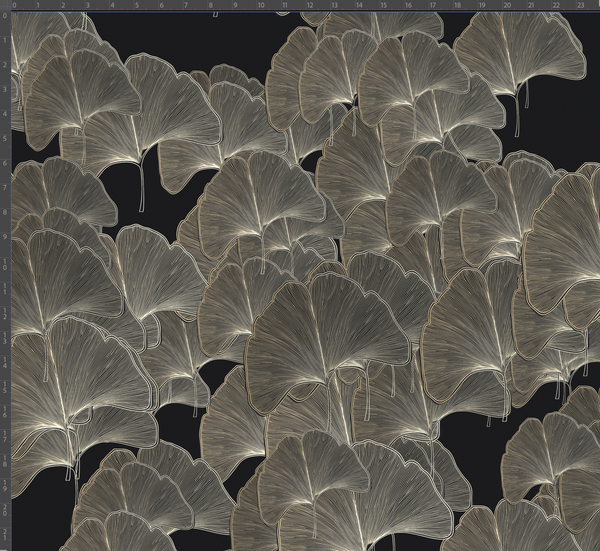Click the 9 mark on vertical ruler

tap(5, 235)
